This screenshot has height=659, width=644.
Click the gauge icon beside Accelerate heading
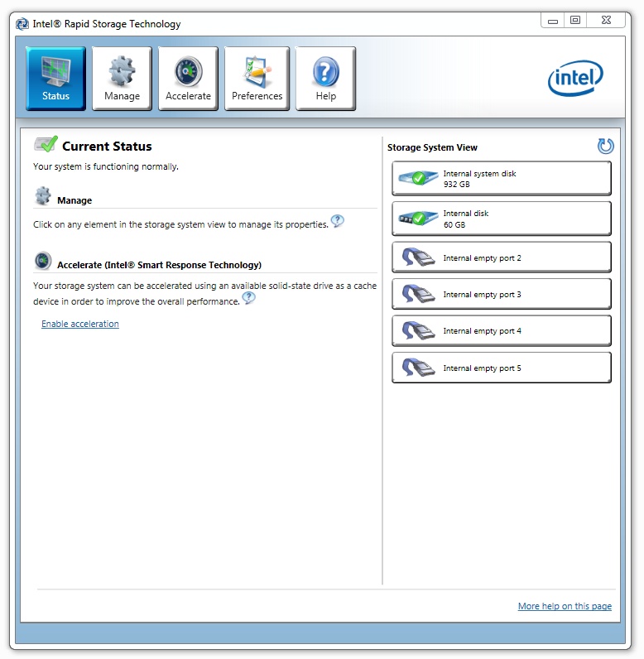tap(43, 261)
